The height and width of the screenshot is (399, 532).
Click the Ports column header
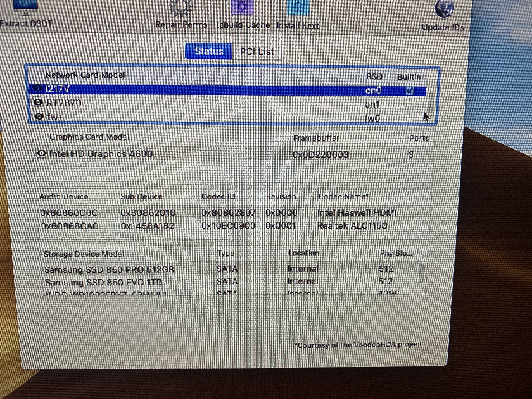[419, 138]
